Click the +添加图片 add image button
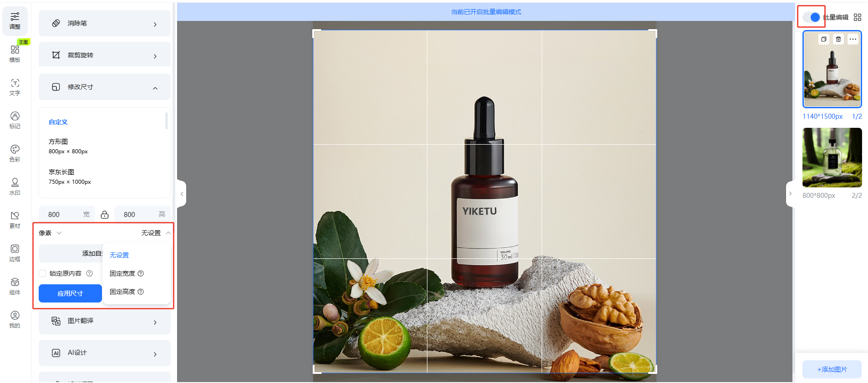The height and width of the screenshot is (383, 868). pyautogui.click(x=832, y=369)
